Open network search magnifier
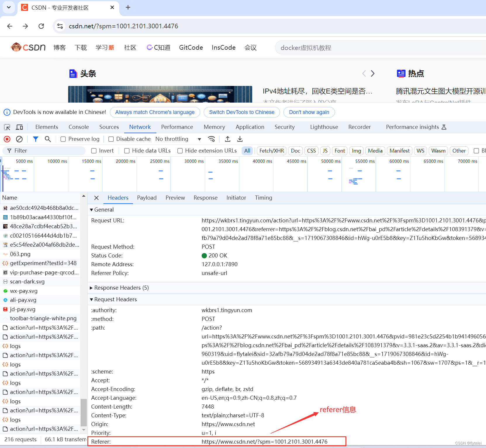The image size is (486, 448). point(48,139)
